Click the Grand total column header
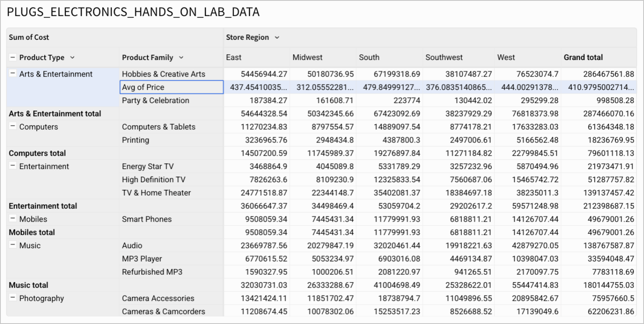644x324 pixels. (583, 57)
